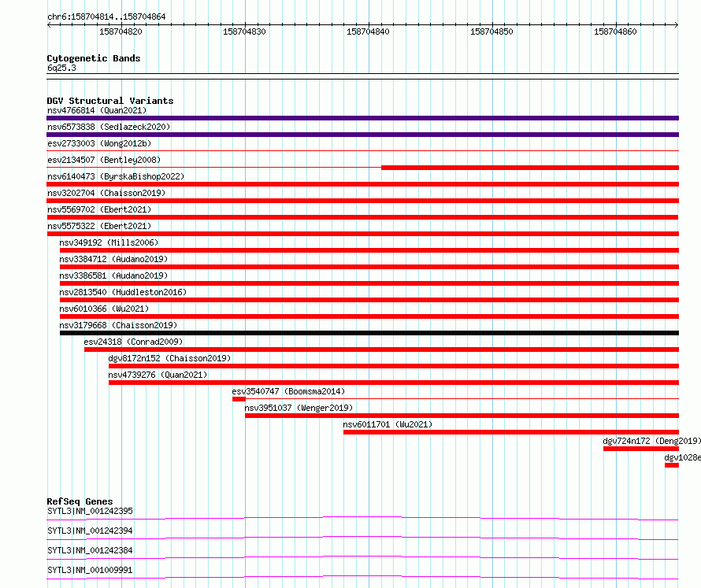Open esv24318 (Conrad2009) variant

coord(133,342)
